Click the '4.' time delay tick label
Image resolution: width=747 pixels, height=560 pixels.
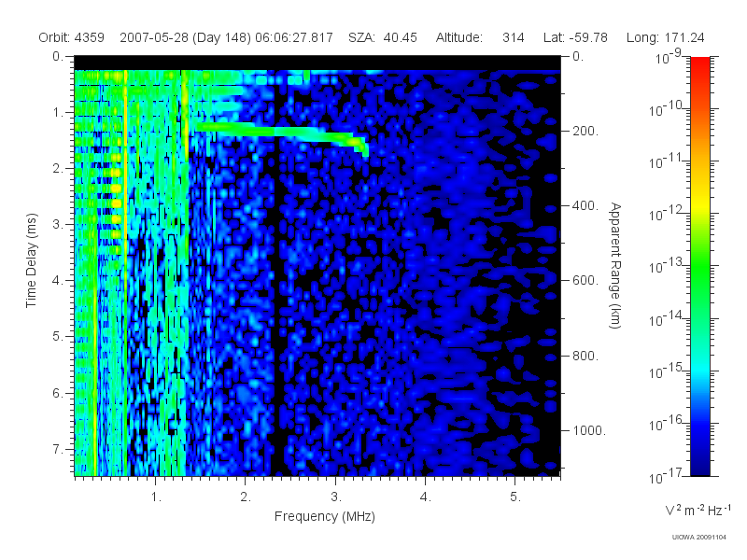point(58,281)
